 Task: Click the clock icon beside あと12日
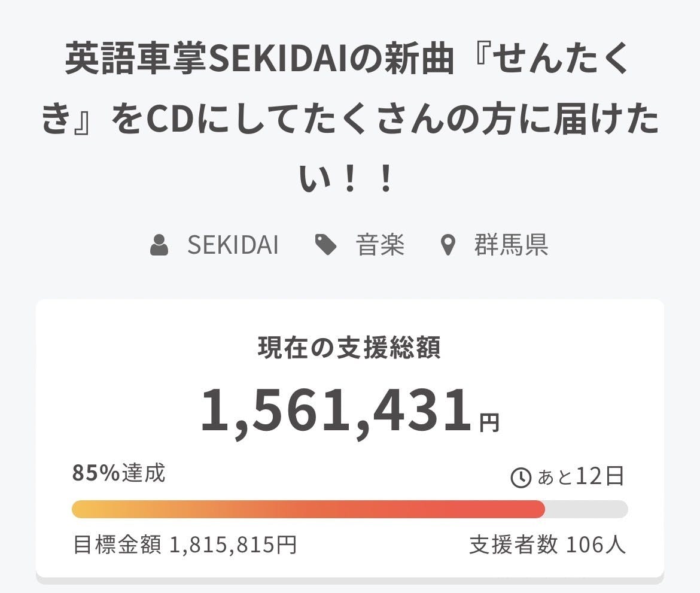tap(521, 478)
